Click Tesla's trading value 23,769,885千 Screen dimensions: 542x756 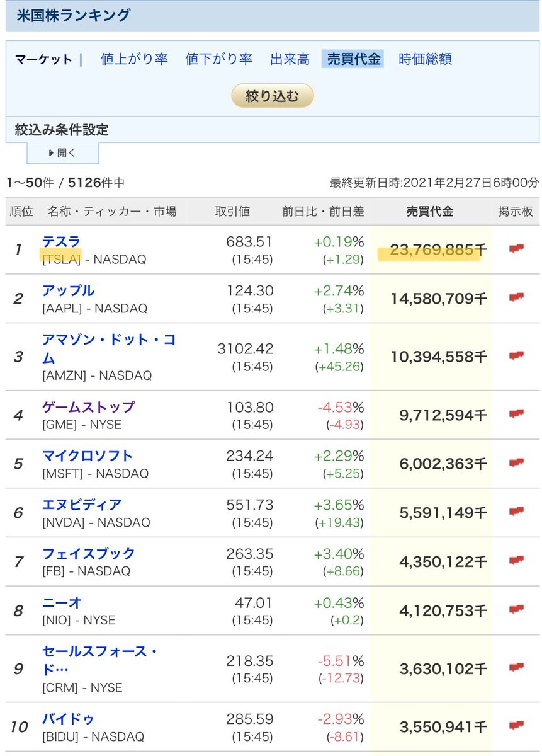point(438,250)
